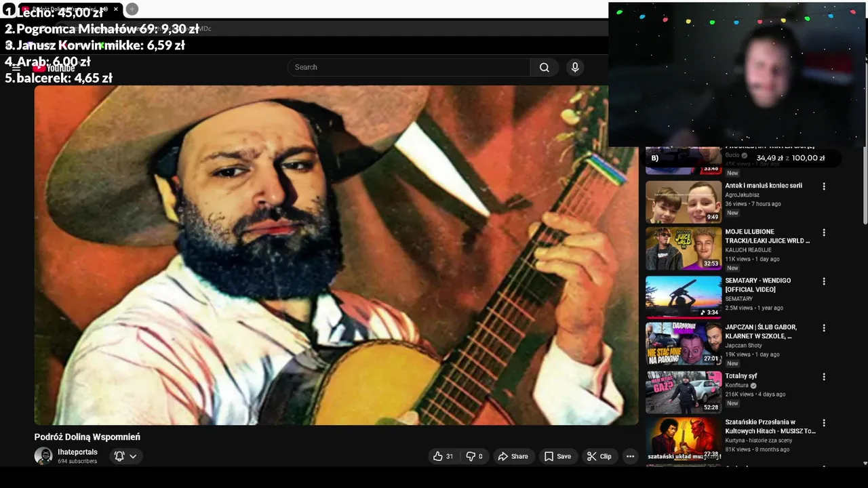Open options menu for Totalny syf video

[x=824, y=377]
